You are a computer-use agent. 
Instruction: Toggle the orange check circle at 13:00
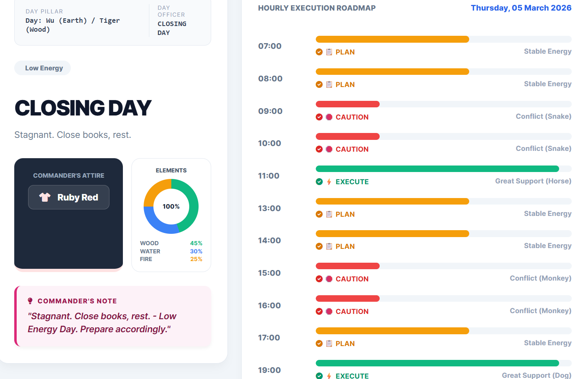[x=319, y=214]
